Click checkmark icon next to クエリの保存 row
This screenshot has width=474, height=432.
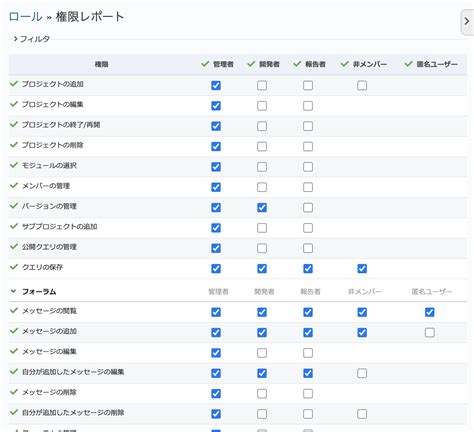(x=14, y=267)
